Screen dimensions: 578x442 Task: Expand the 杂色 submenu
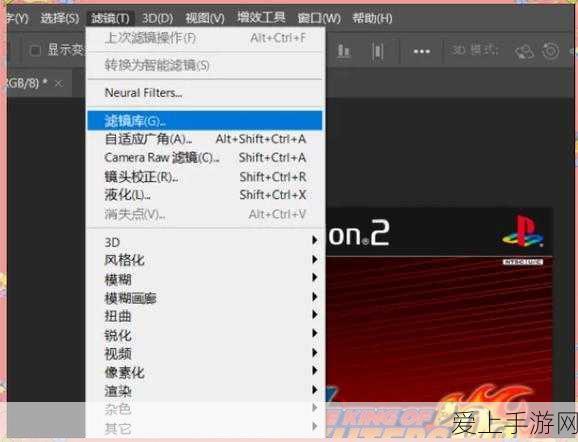click(x=205, y=409)
